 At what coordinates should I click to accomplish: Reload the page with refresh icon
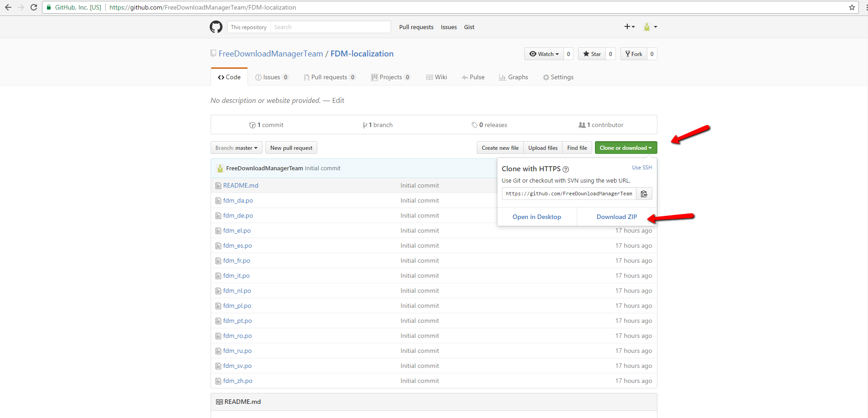[34, 7]
